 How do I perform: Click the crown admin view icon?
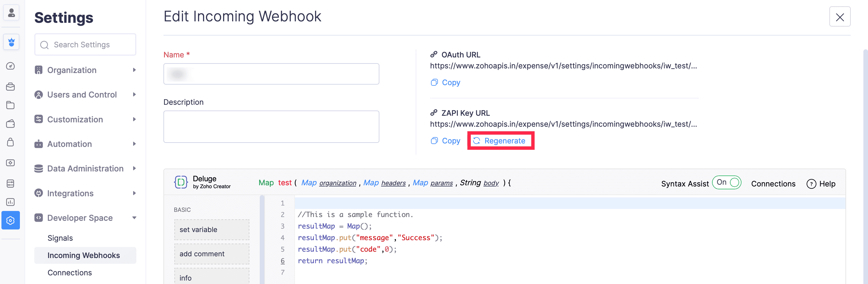11,42
